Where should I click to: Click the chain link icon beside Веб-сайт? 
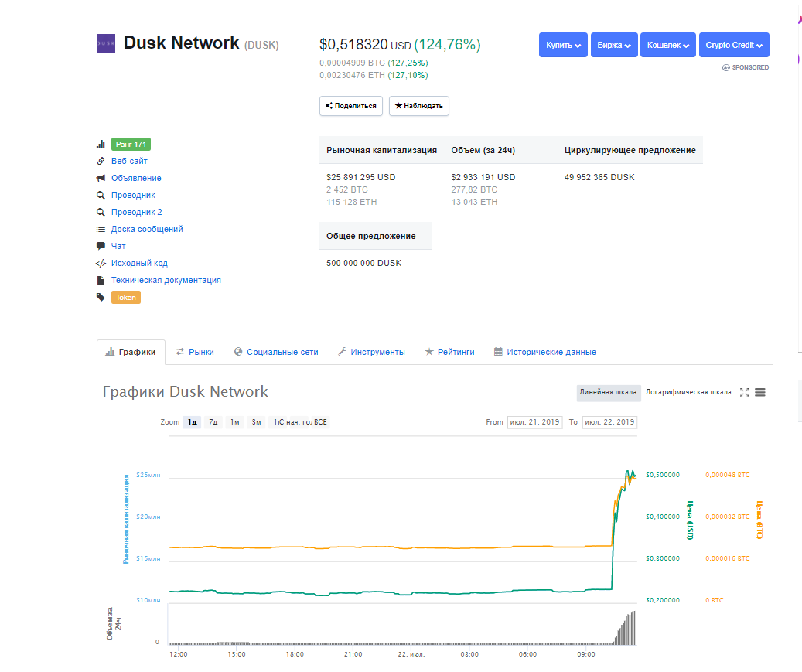pyautogui.click(x=101, y=161)
